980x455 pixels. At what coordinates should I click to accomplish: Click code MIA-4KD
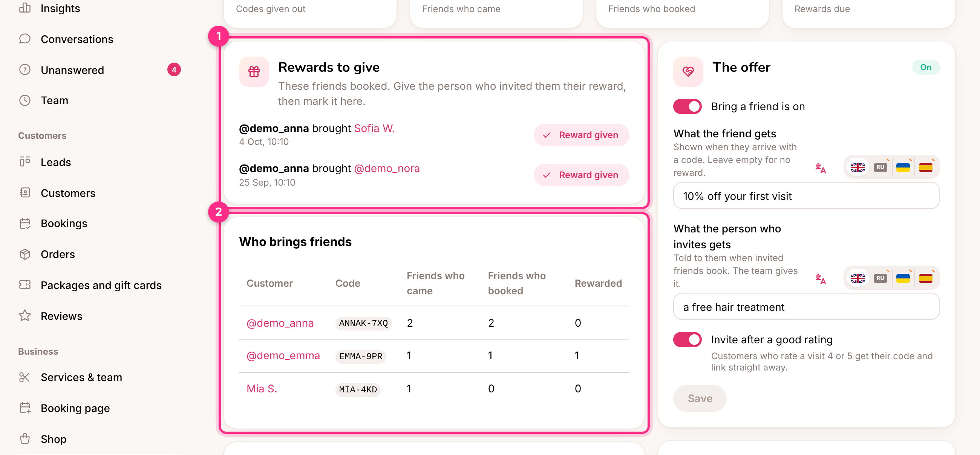pyautogui.click(x=358, y=389)
